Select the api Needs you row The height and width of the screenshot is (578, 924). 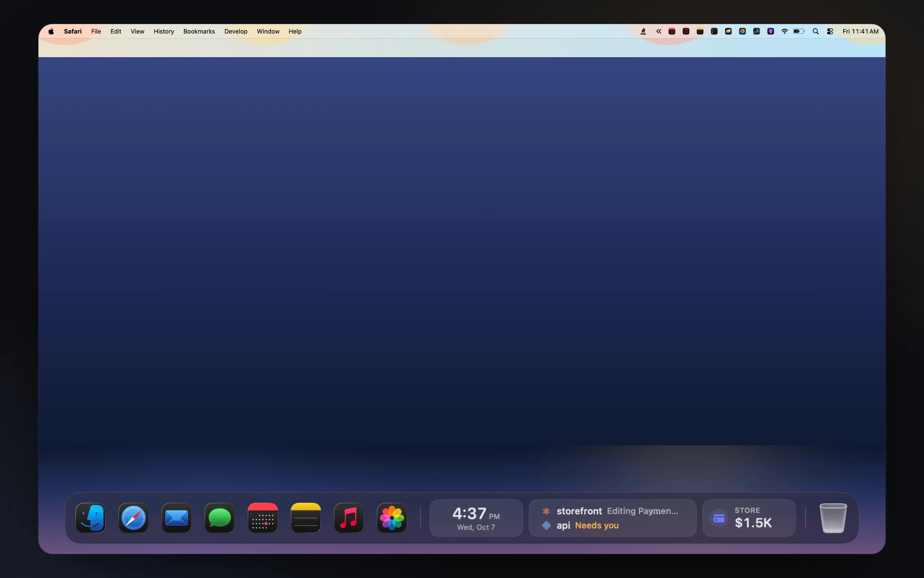point(580,526)
